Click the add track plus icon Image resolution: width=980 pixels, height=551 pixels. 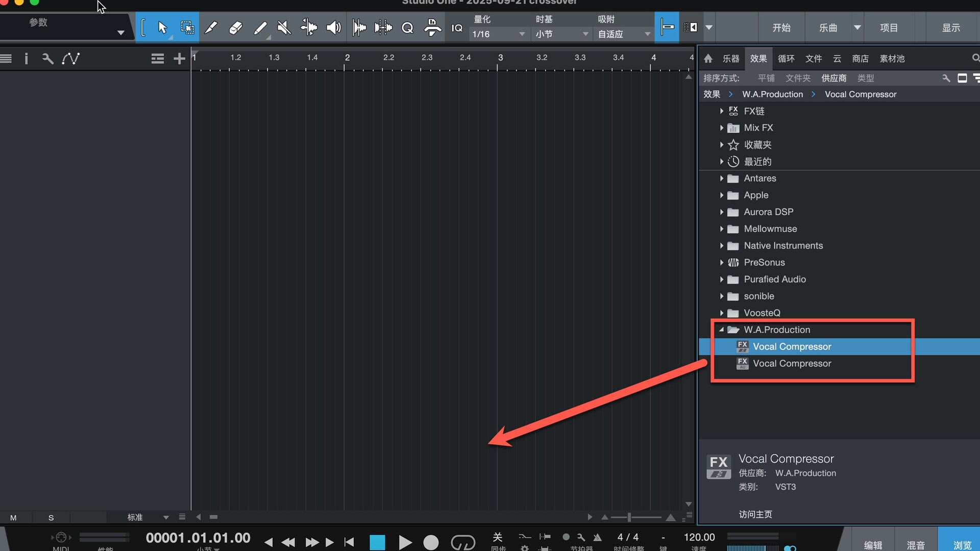point(179,59)
